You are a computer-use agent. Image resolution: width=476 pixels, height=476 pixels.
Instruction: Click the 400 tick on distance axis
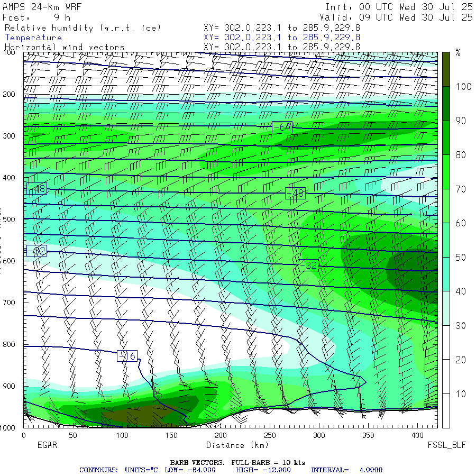point(417,435)
